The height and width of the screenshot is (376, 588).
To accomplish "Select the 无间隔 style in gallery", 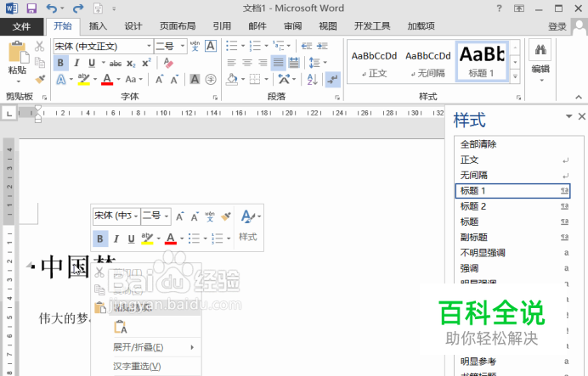I will click(428, 61).
